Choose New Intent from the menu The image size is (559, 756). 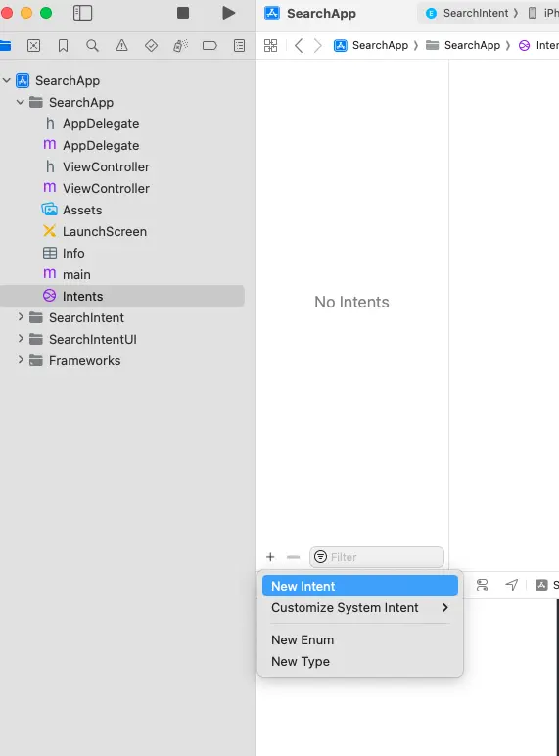coord(360,586)
